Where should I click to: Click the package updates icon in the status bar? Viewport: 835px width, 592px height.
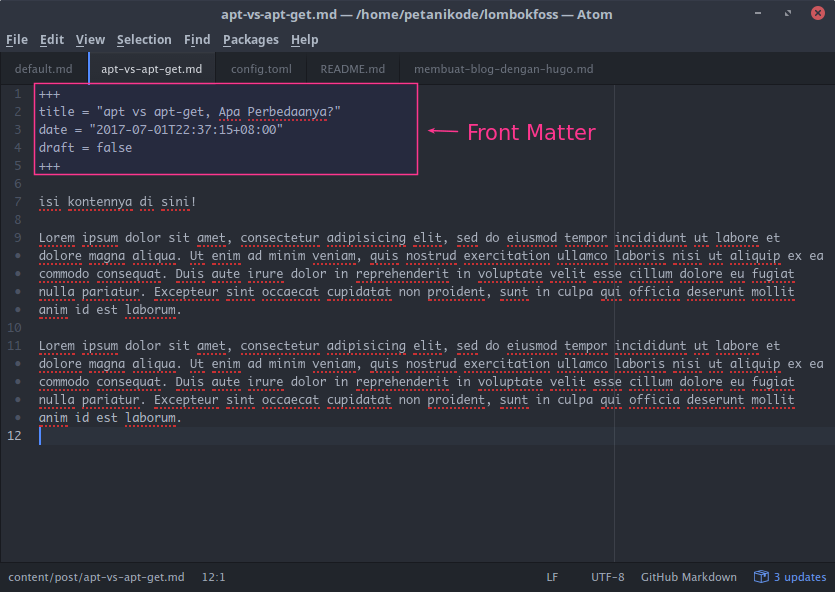[x=760, y=577]
